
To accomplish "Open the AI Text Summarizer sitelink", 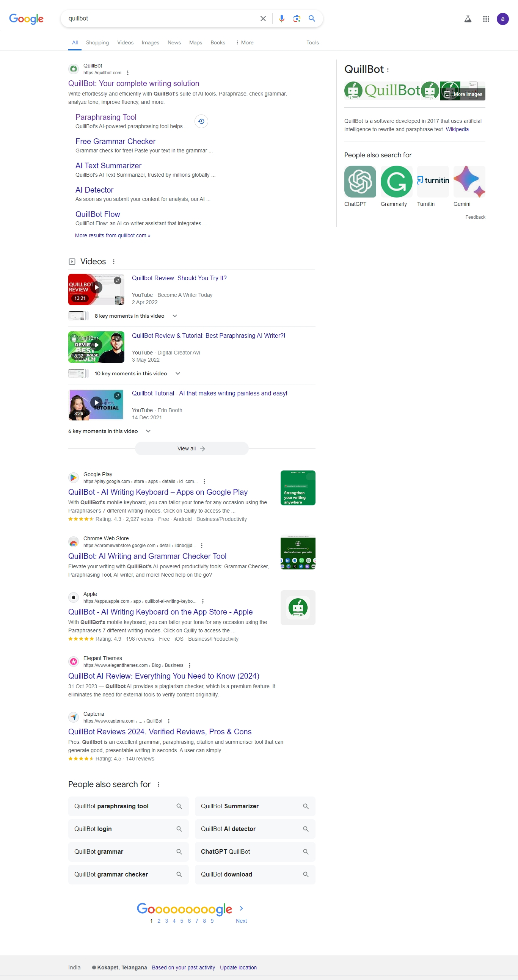I will pyautogui.click(x=108, y=166).
